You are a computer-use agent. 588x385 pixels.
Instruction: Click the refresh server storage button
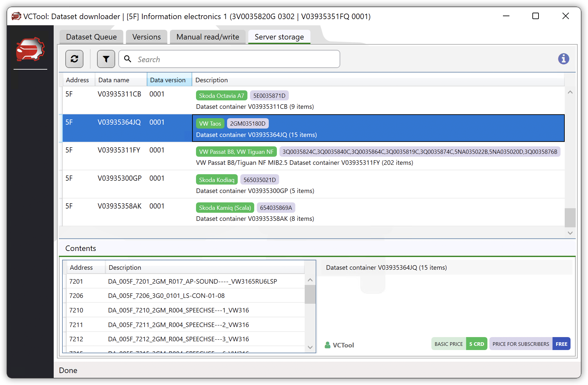(74, 59)
